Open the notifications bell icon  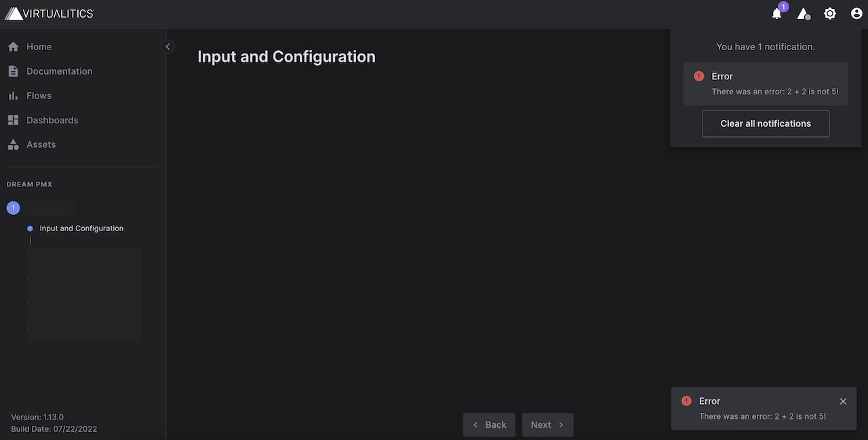tap(777, 14)
